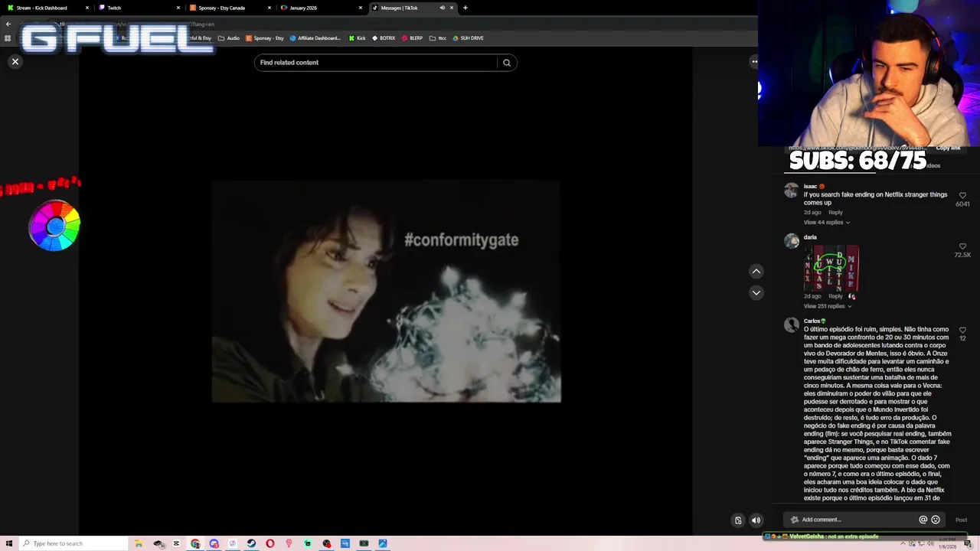Click the Post button
This screenshot has width=980, height=551.
[961, 520]
